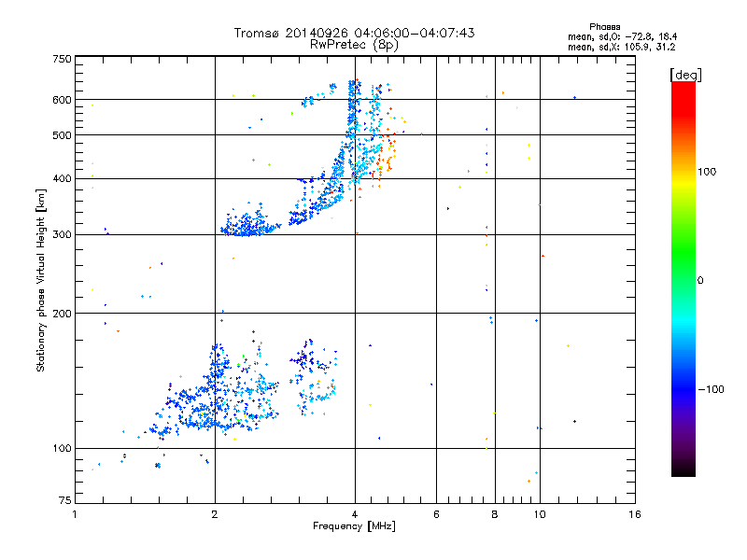Click the 'mean, sd,X: 105.9, 31.2' line

(x=621, y=47)
